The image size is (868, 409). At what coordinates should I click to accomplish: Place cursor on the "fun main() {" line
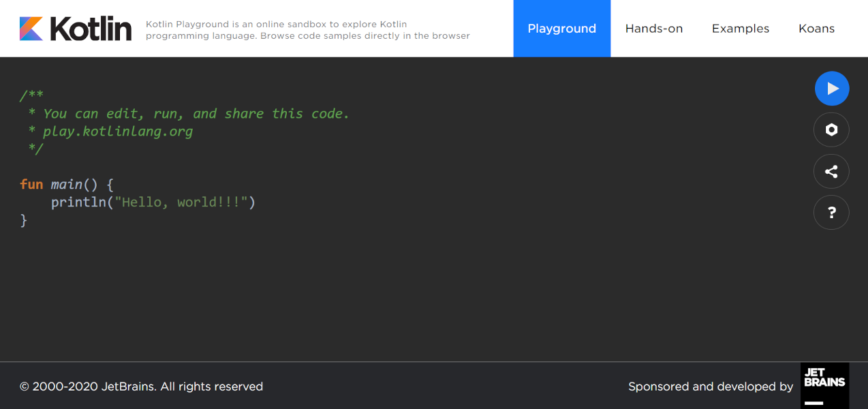[x=67, y=185]
